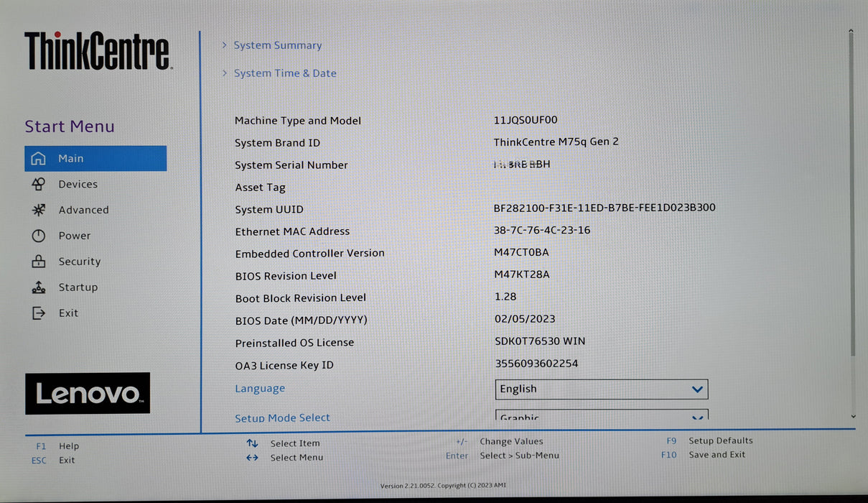Click the Preinstalled OS License label
Screen dimensions: 868x503
pyautogui.click(x=294, y=343)
